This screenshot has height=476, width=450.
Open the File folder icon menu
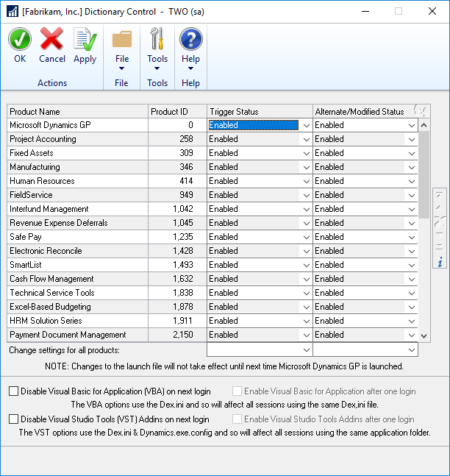pos(121,39)
